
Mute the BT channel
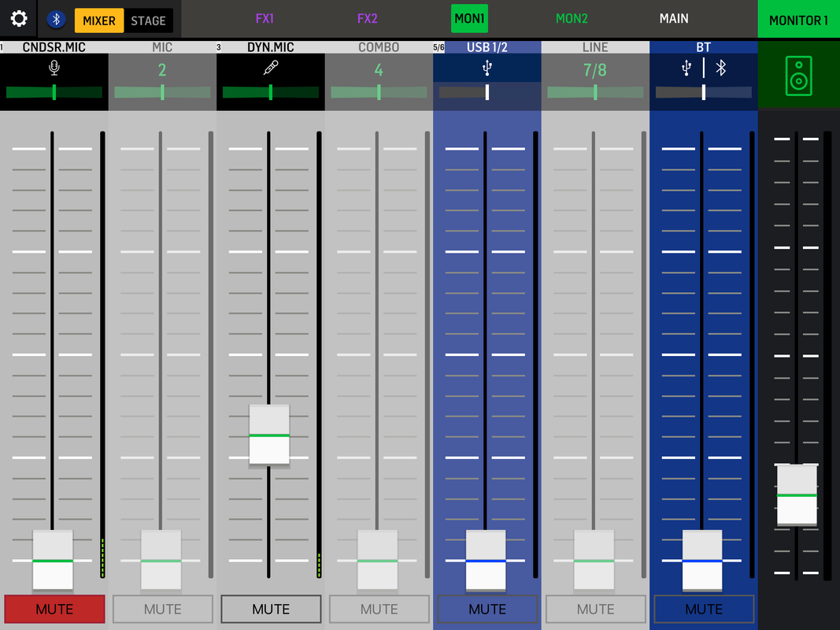coord(704,609)
